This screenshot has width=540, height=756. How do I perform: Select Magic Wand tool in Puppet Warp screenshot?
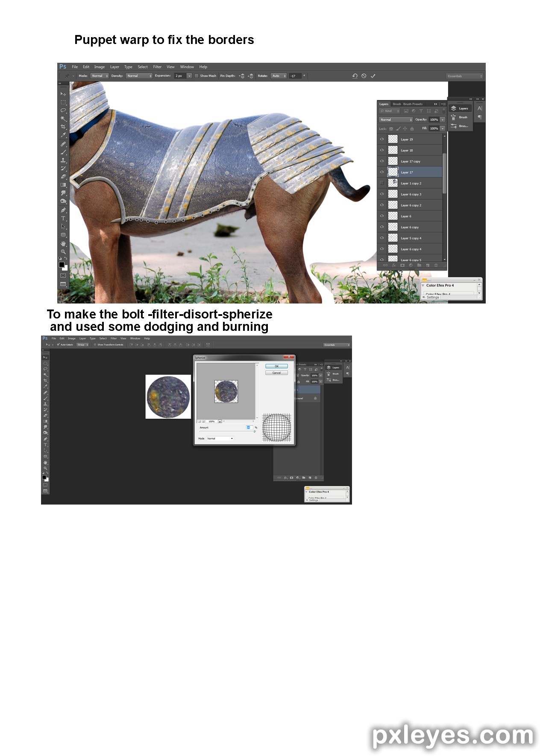tap(63, 119)
